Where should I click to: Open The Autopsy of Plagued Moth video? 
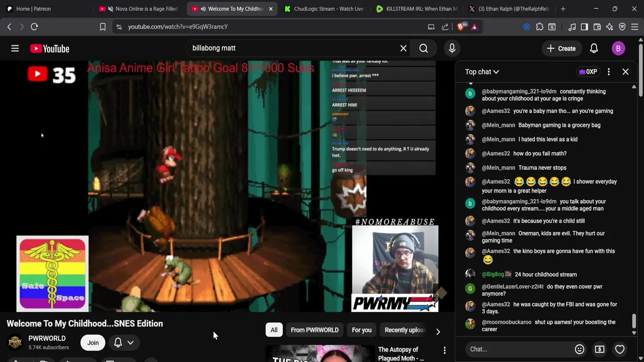click(401, 354)
